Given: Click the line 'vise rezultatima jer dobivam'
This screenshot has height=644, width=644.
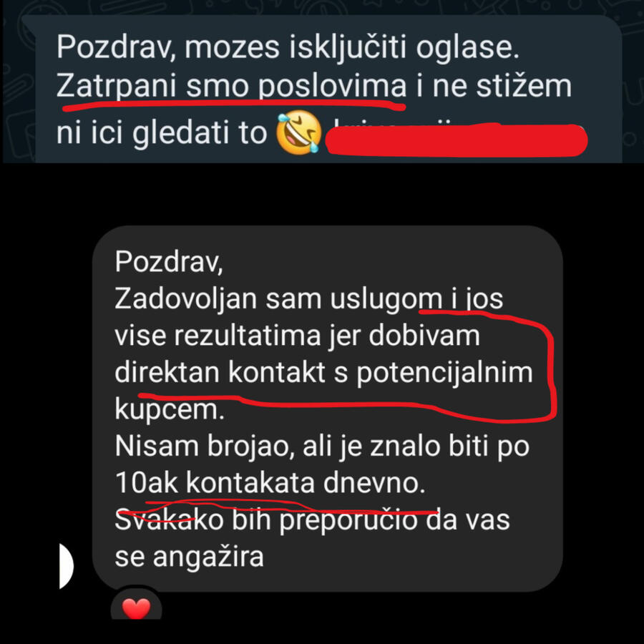Looking at the screenshot, I should (298, 336).
